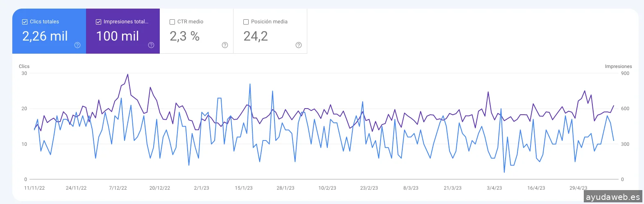This screenshot has height=204, width=644.
Task: Enable the Posición media checkbox
Action: pos(246,22)
